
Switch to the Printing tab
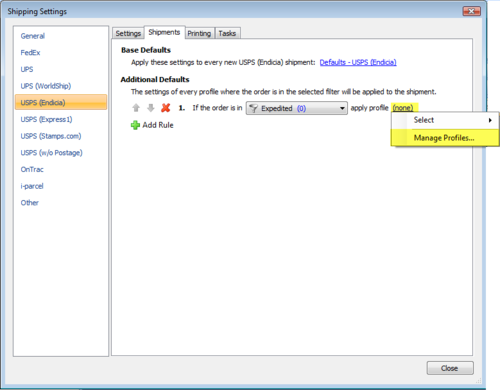point(199,33)
